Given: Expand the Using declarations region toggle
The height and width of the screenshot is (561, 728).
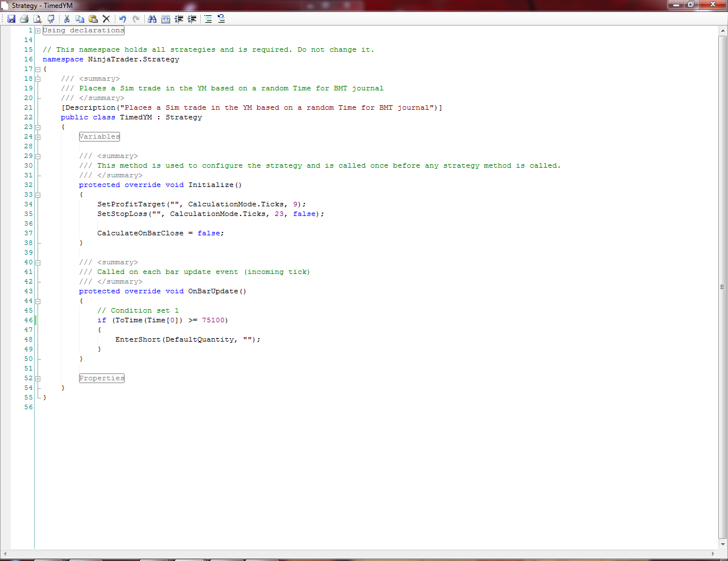Looking at the screenshot, I should tap(38, 31).
